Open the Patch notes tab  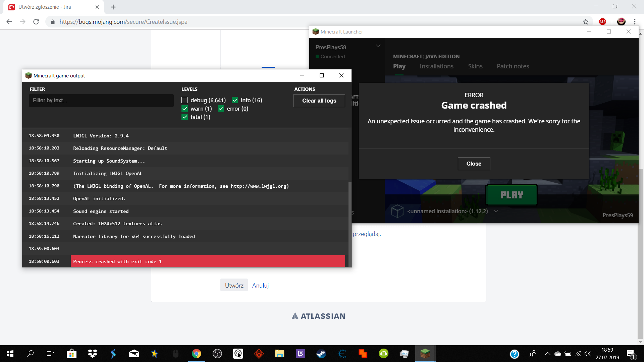click(x=513, y=66)
